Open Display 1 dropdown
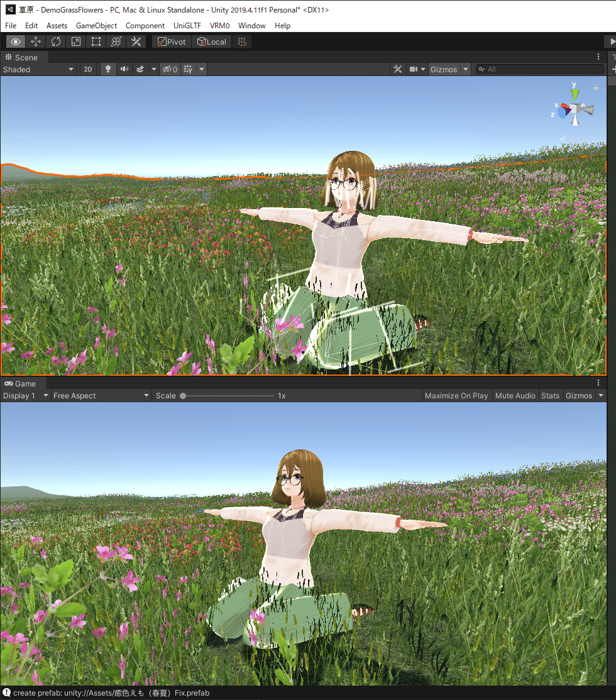Screen dimensions: 616x700 point(25,395)
